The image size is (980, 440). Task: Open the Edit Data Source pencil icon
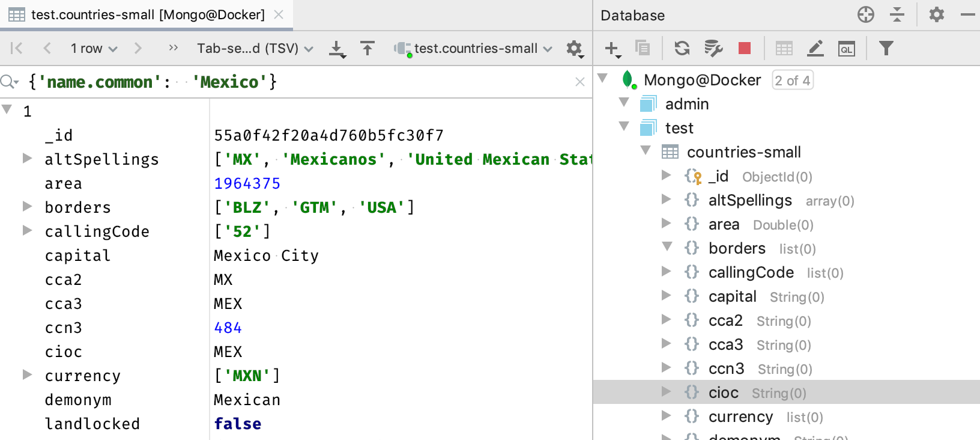(815, 48)
